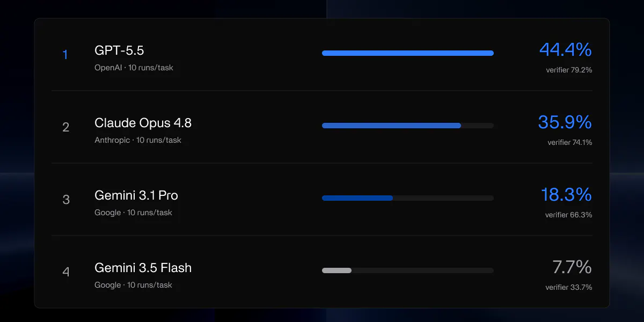
Task: Click the 44.4% score
Action: click(566, 50)
